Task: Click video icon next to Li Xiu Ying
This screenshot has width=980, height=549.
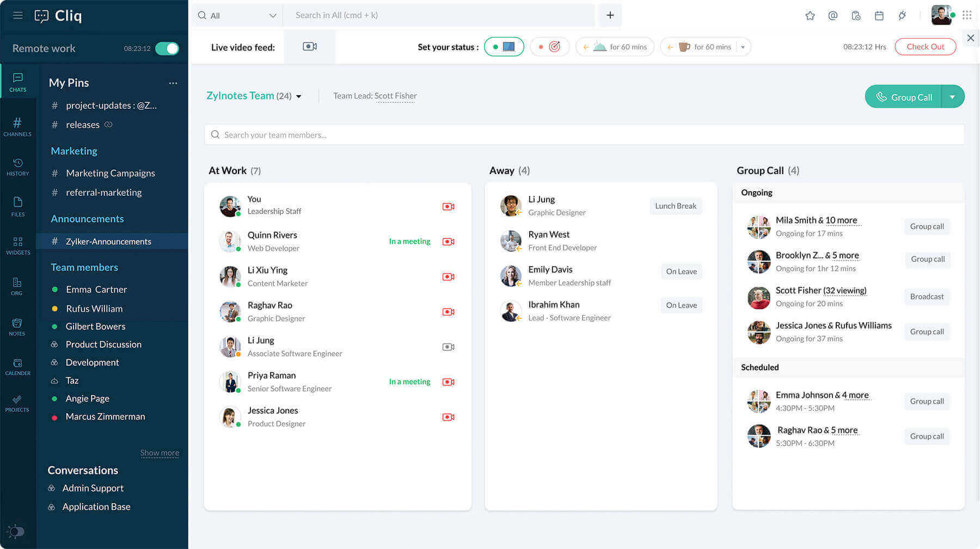Action: tap(449, 277)
